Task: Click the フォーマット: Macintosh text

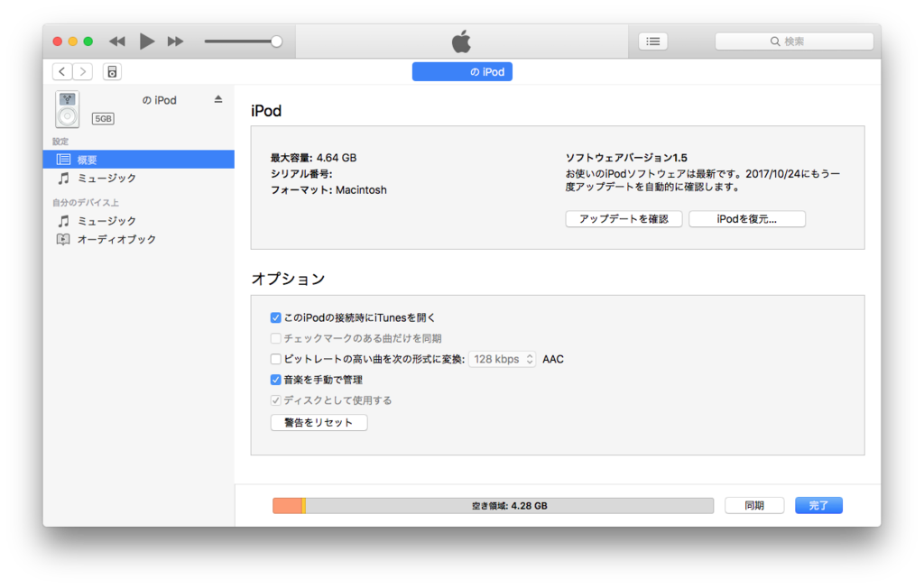Action: 328,189
